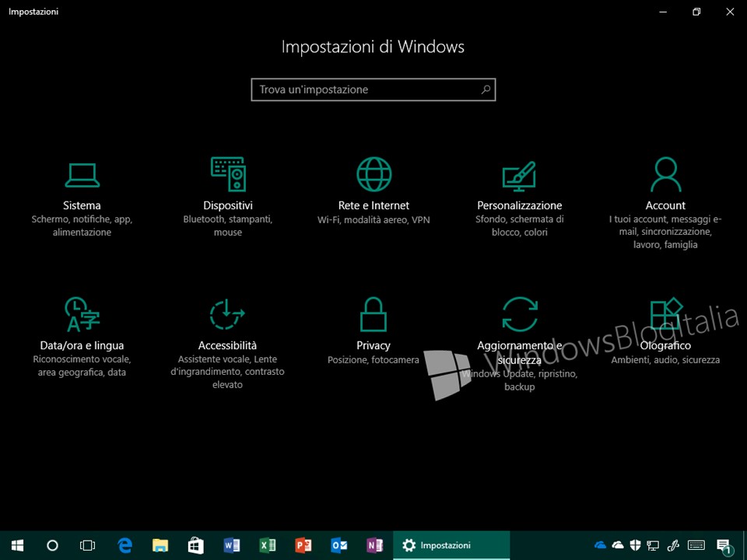Show the touch keyboard from the tray
The height and width of the screenshot is (560, 747).
pos(696,545)
